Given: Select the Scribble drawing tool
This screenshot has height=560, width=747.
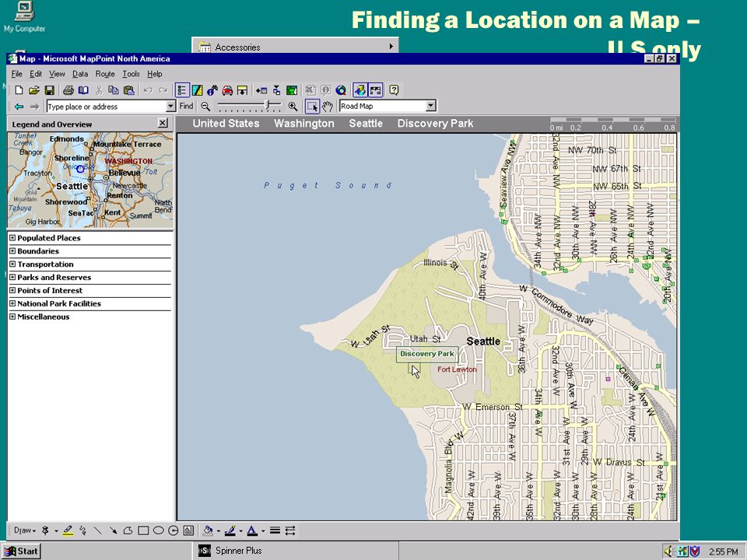Looking at the screenshot, I should (83, 530).
